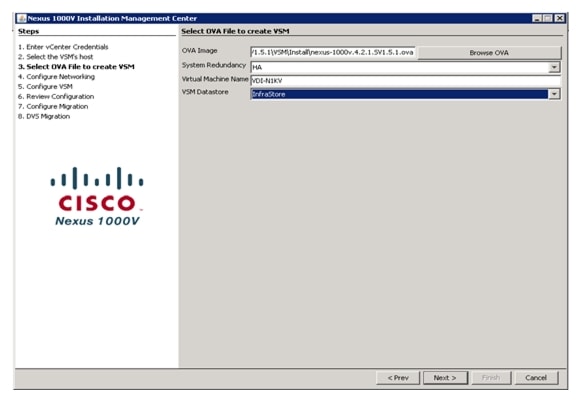
Task: Focus the Virtual Machine Name field
Action: click(x=405, y=81)
